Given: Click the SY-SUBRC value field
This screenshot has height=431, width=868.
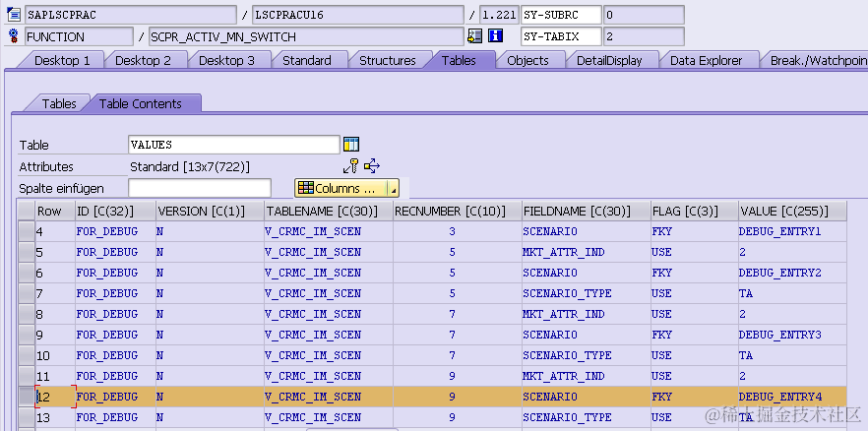Looking at the screenshot, I should pyautogui.click(x=644, y=15).
